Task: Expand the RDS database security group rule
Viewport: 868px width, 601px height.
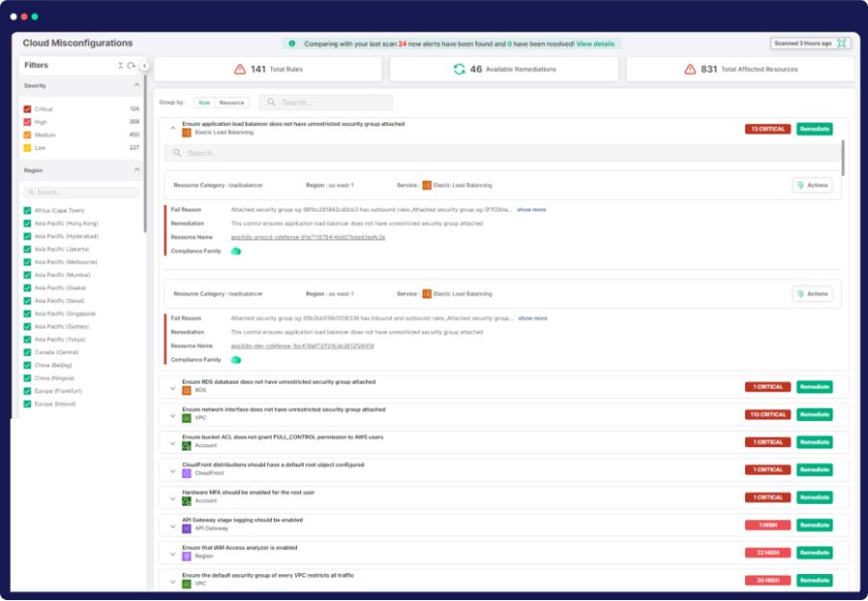Action: tap(173, 388)
